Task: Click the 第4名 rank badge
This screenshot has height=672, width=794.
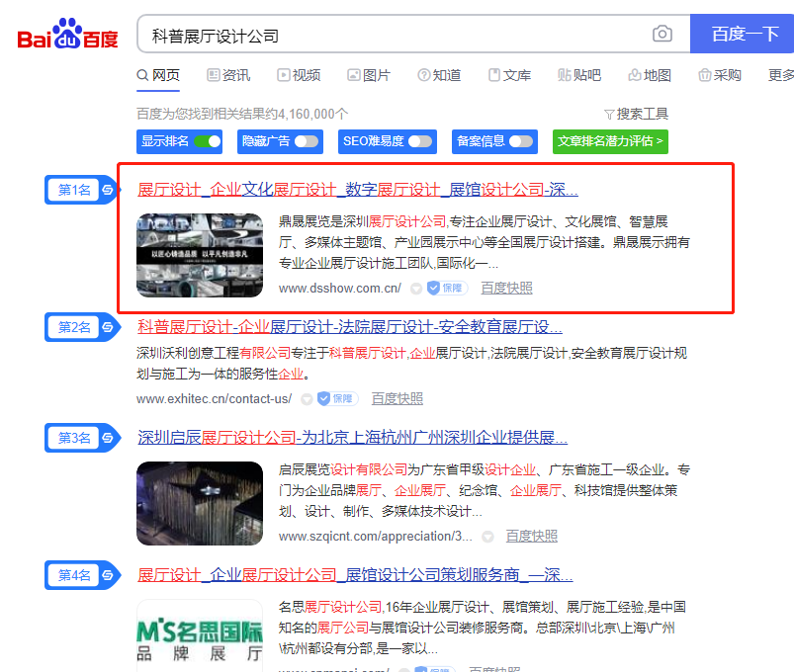Action: coord(74,575)
